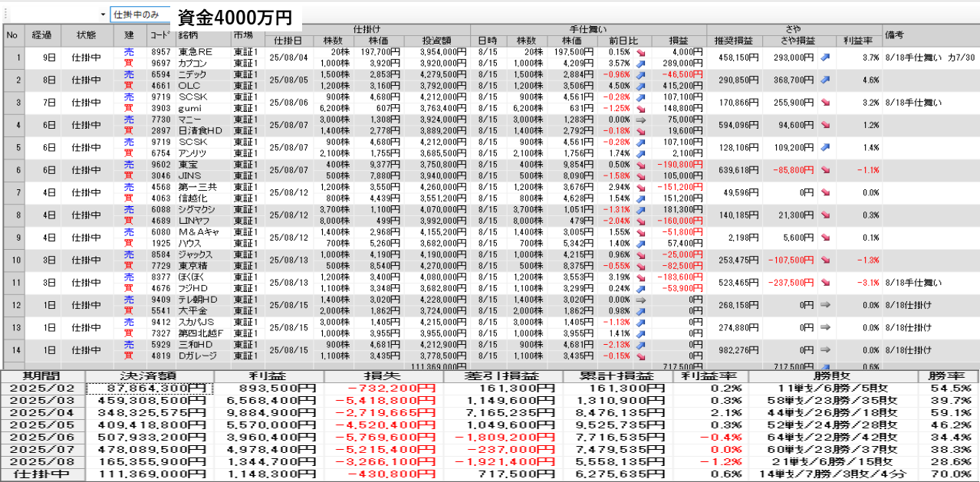Viewport: 980px width, 482px height.
Task: Click red down arrow next to 東急RE 0.15%
Action: [640, 52]
